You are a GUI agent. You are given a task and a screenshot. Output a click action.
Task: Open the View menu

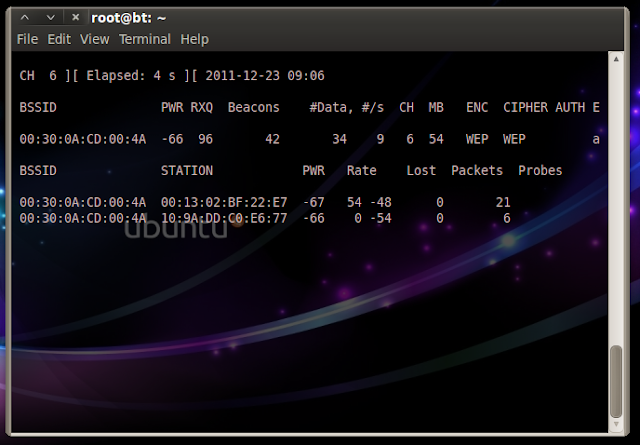click(x=94, y=39)
